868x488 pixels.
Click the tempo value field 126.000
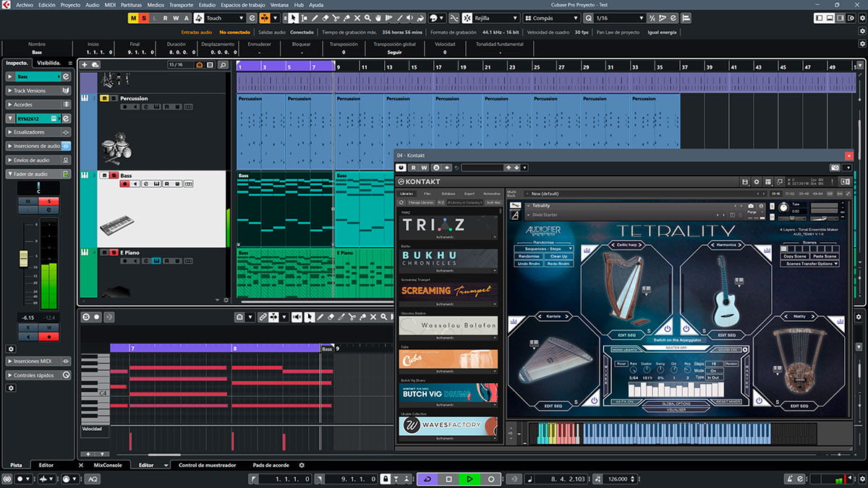tap(618, 479)
